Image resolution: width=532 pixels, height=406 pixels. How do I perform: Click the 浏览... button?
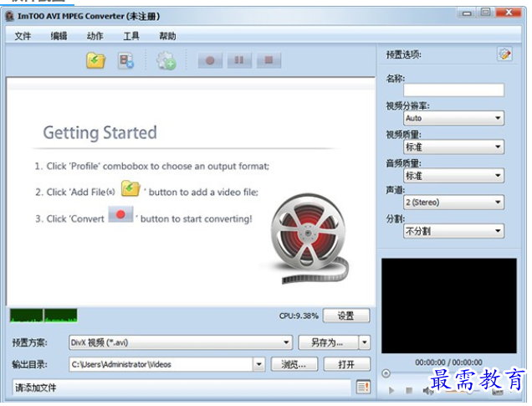(294, 365)
